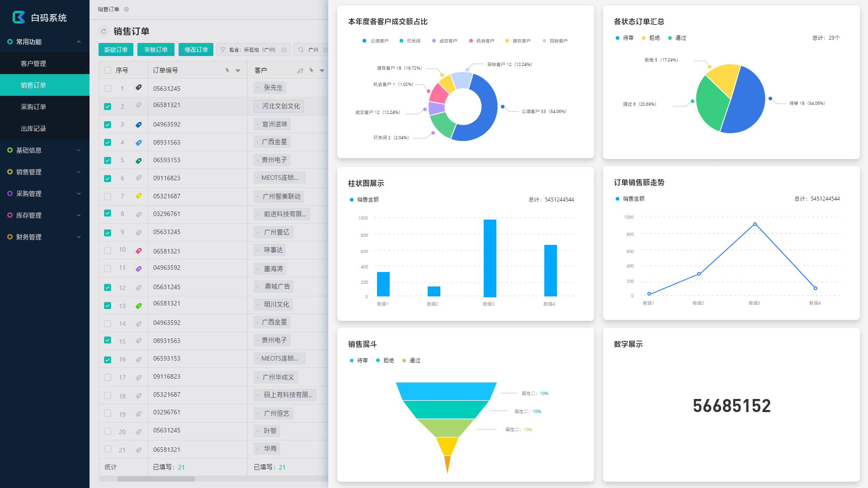Click the gray tag in row 15
868x488 pixels.
pos(139,341)
